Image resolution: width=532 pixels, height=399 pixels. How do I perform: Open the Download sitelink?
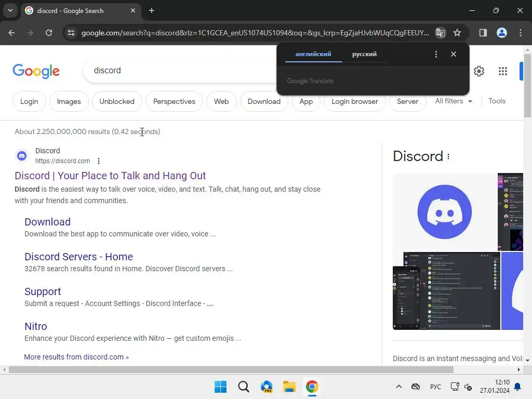(x=47, y=222)
